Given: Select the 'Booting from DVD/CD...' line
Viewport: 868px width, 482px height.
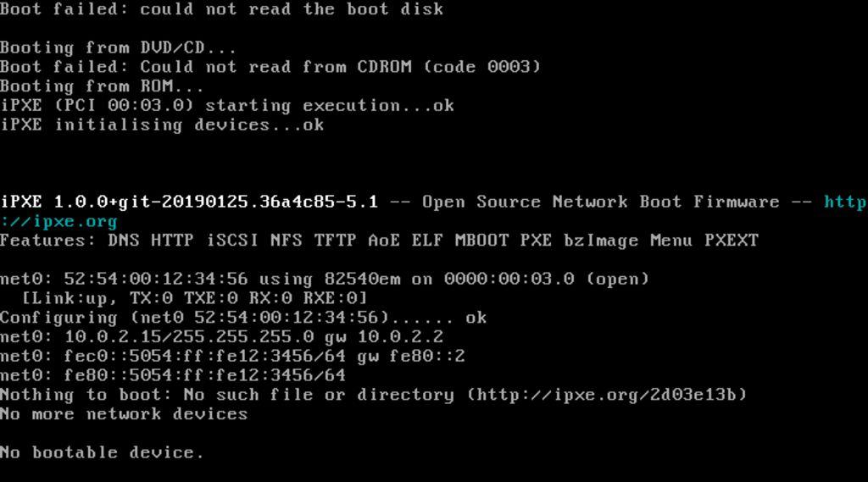Looking at the screenshot, I should (118, 47).
